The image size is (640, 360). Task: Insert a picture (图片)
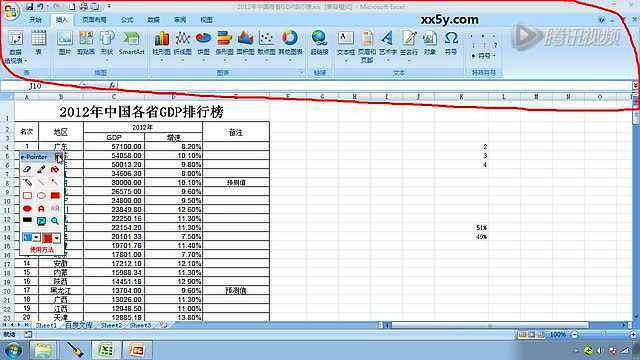pyautogui.click(x=64, y=42)
